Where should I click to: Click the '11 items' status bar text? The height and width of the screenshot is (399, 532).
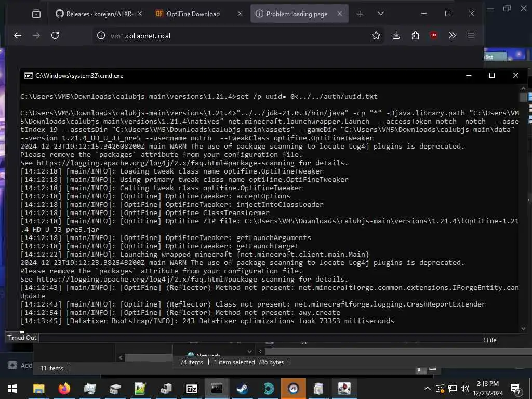pos(52,368)
